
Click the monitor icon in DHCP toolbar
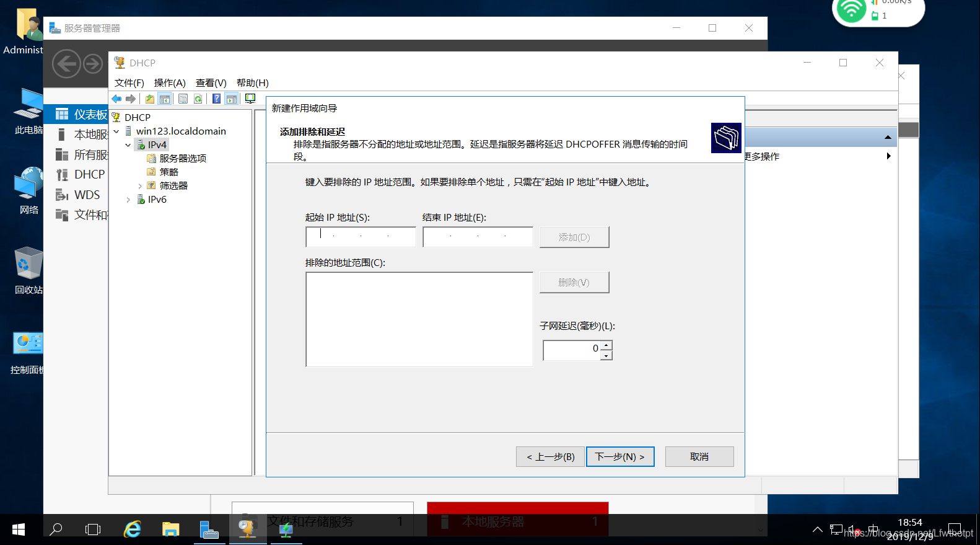[x=250, y=99]
